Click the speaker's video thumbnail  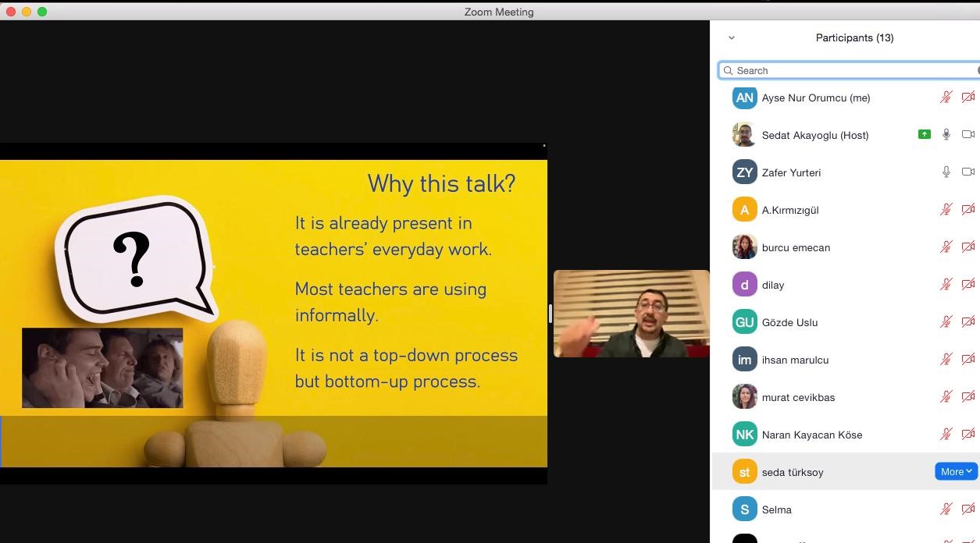pos(631,314)
